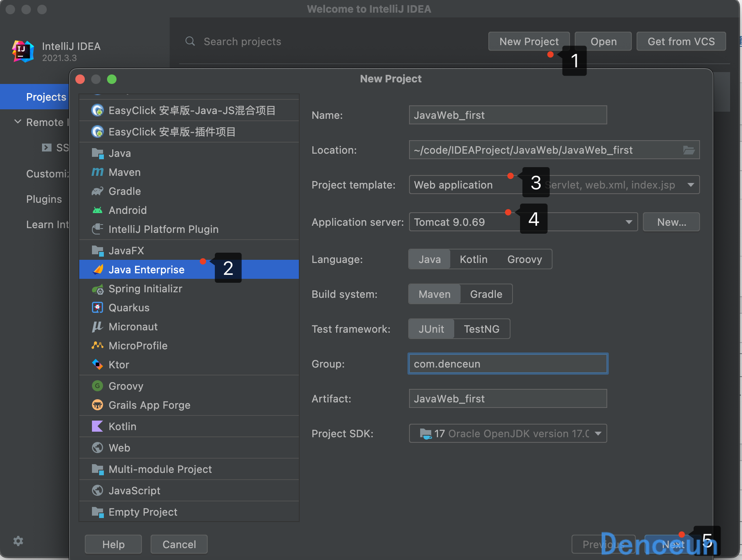Click the search magnifier icon
742x560 pixels.
190,41
